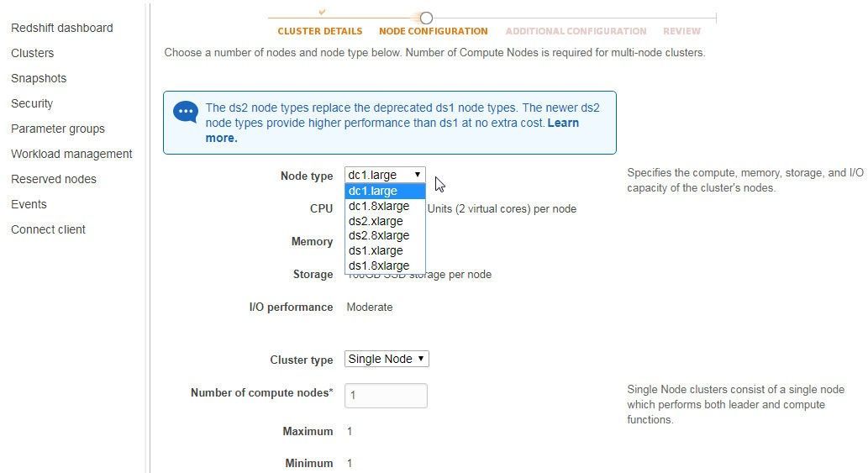Open Redshift dashboard from sidebar
The image size is (868, 473).
click(61, 28)
